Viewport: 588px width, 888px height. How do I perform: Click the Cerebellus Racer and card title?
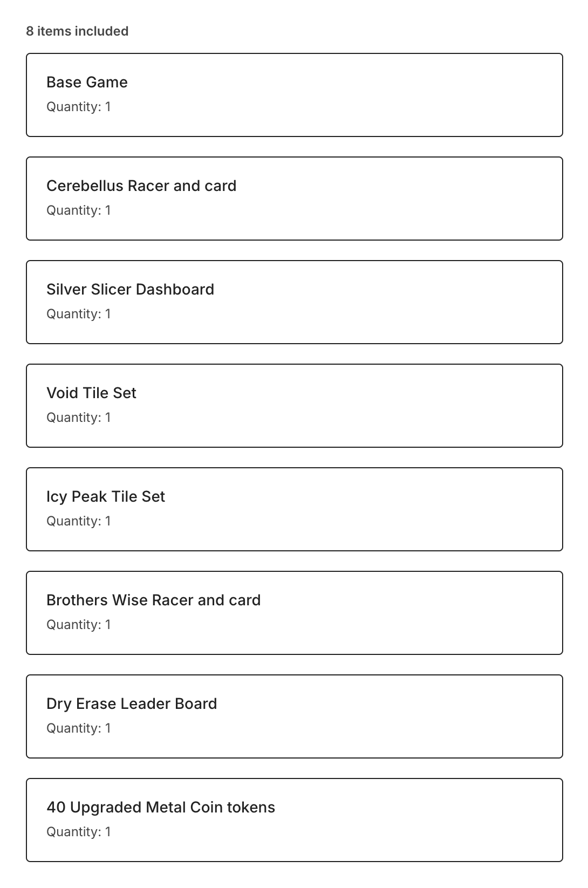pos(141,186)
